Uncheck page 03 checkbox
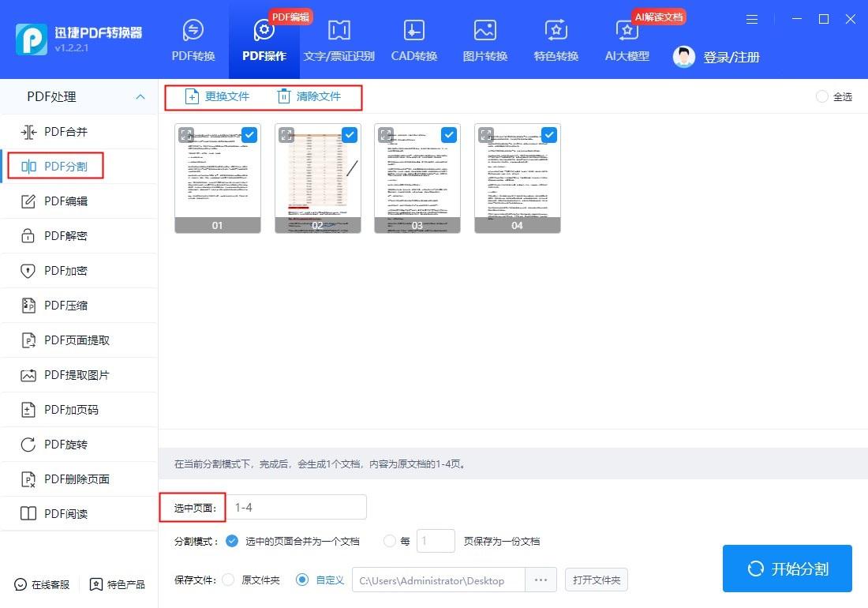The width and height of the screenshot is (868, 608). tap(449, 134)
